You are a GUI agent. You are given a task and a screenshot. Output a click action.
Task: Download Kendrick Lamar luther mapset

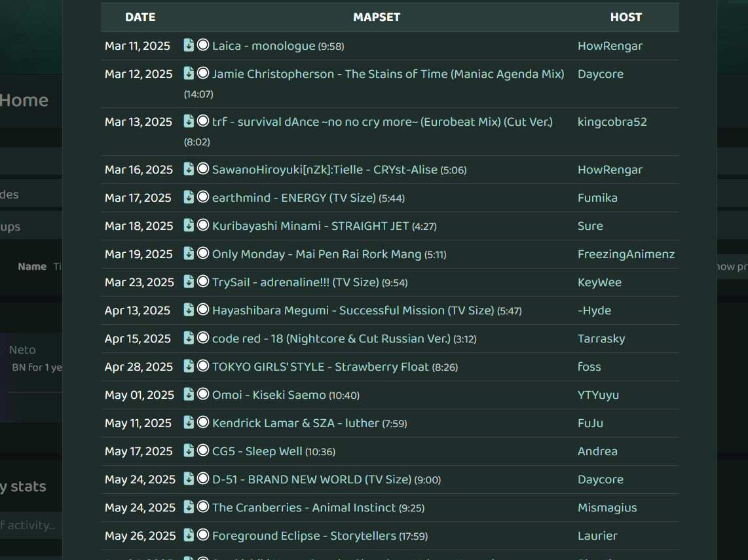pos(189,422)
